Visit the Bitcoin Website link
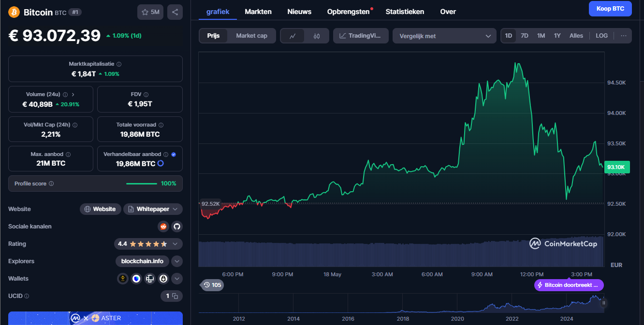Viewport: 644px width, 325px height. (101, 209)
